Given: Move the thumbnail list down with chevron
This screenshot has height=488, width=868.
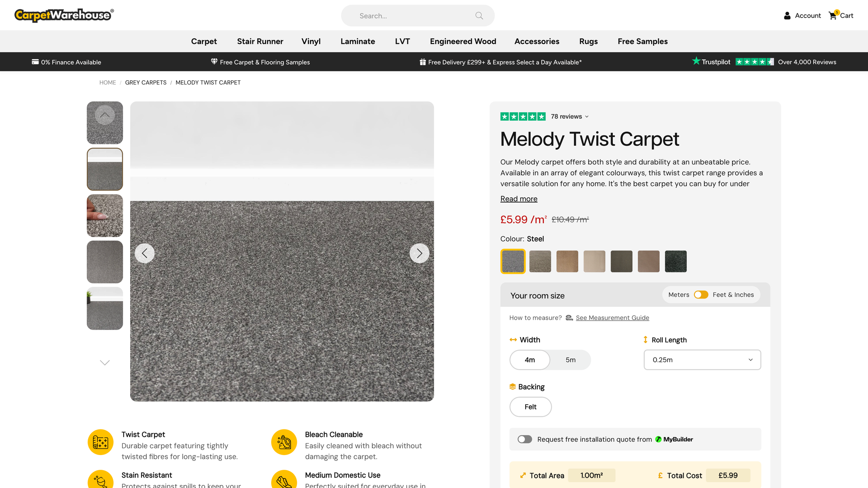Looking at the screenshot, I should (105, 363).
